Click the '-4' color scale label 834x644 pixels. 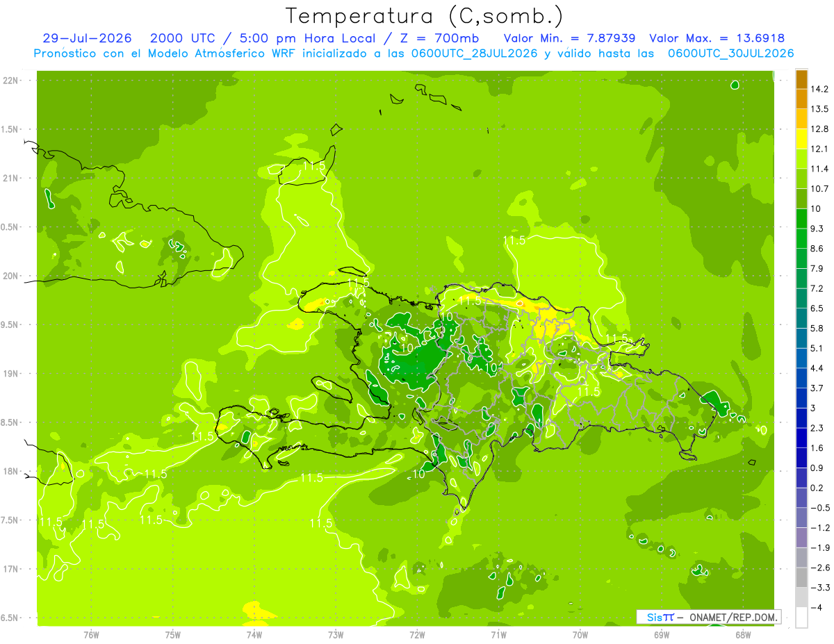(817, 607)
